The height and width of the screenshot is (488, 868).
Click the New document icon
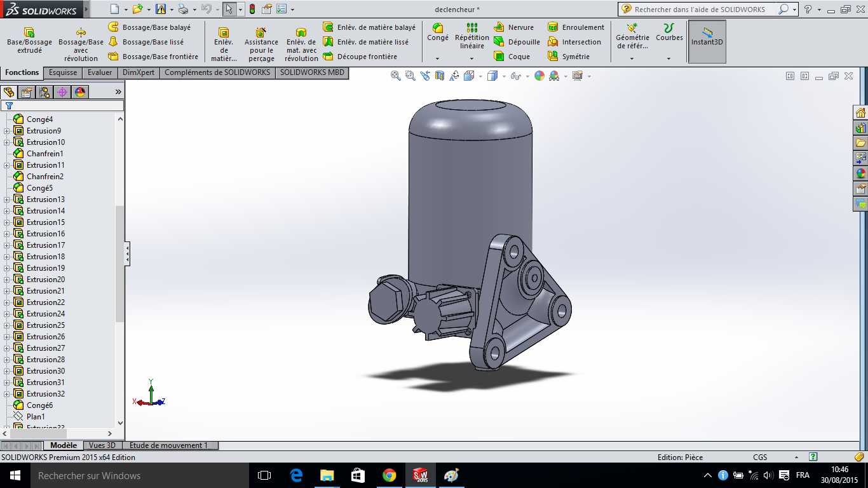click(114, 9)
